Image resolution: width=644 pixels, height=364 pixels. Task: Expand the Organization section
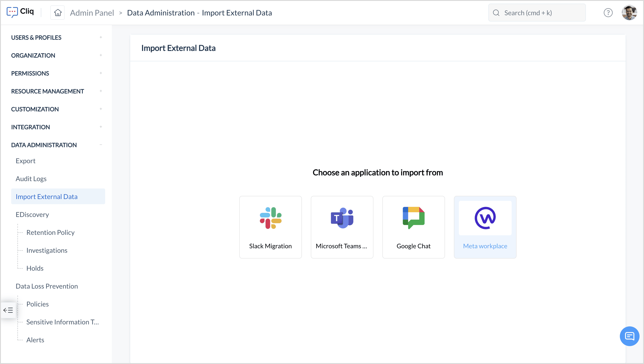coord(101,55)
